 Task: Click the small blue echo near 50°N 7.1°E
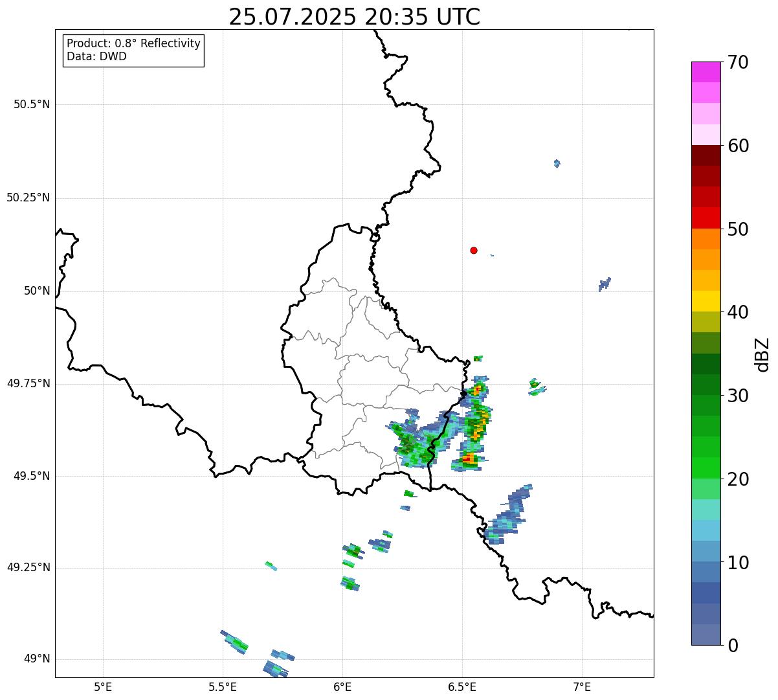click(605, 284)
